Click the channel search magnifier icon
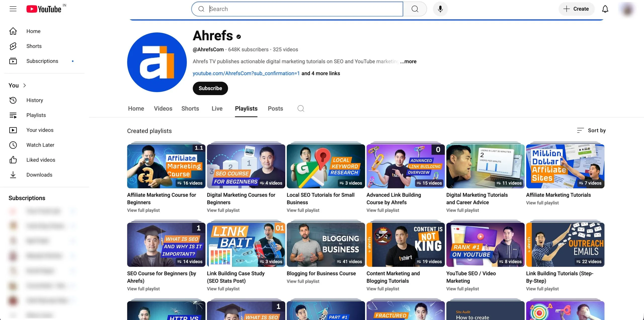The image size is (644, 320). point(300,108)
